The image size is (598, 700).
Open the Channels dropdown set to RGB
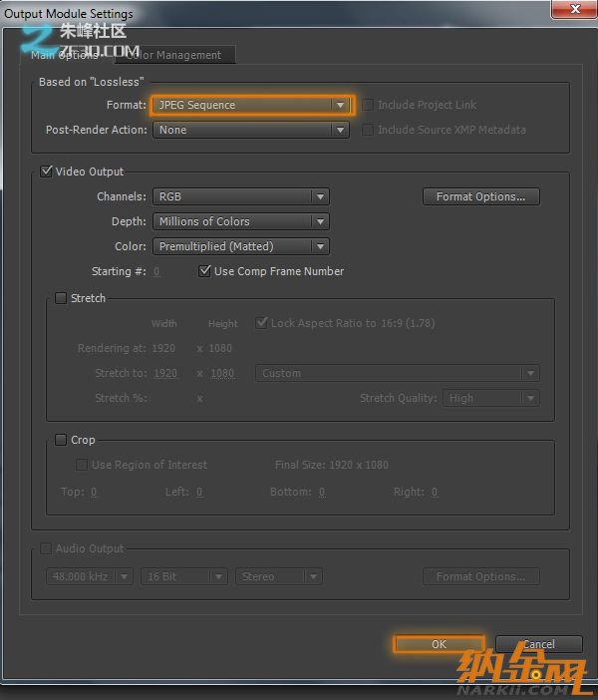[x=241, y=197]
